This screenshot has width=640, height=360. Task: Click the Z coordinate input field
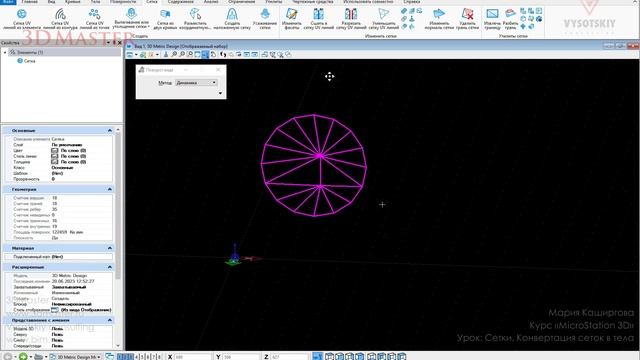[289, 357]
